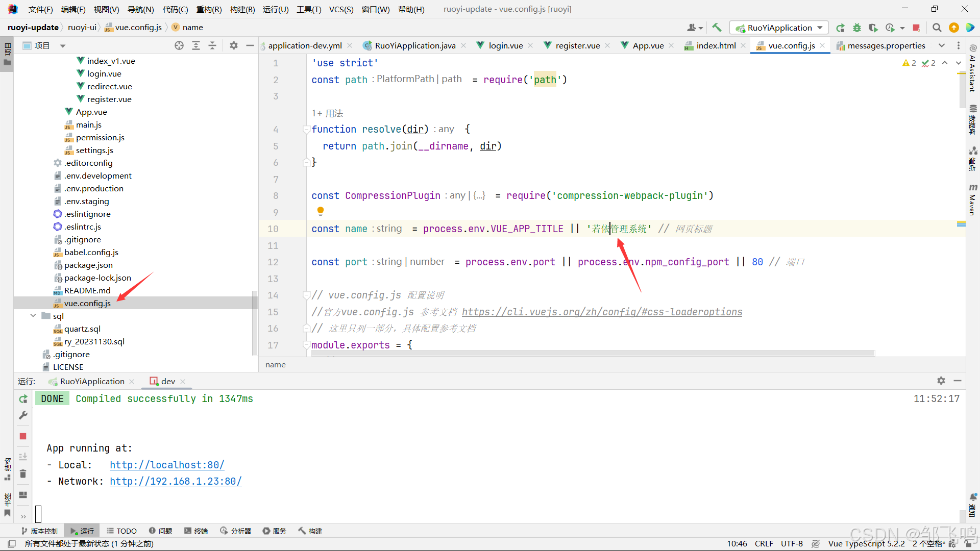
Task: Open Search Everywhere magnifier icon
Action: tap(937, 28)
